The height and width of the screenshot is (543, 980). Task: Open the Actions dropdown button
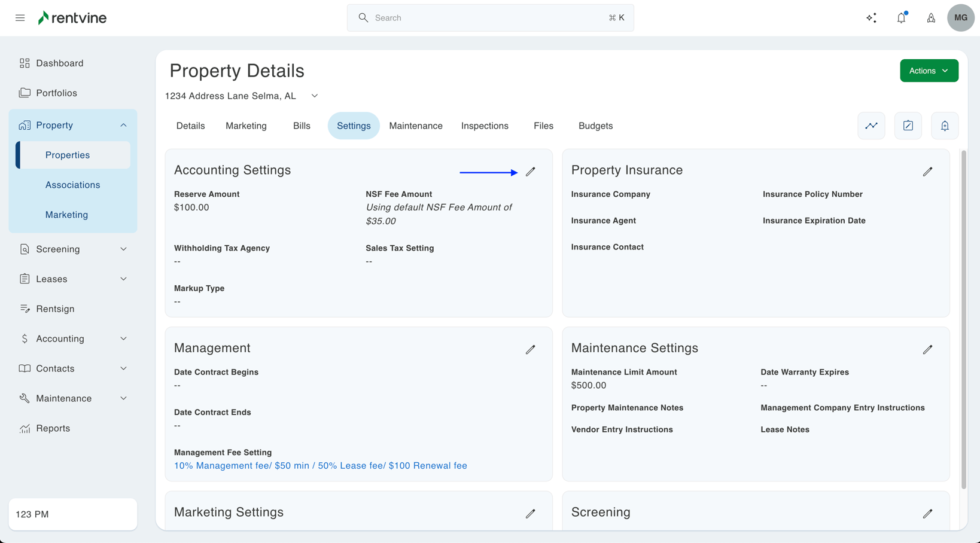tap(929, 71)
